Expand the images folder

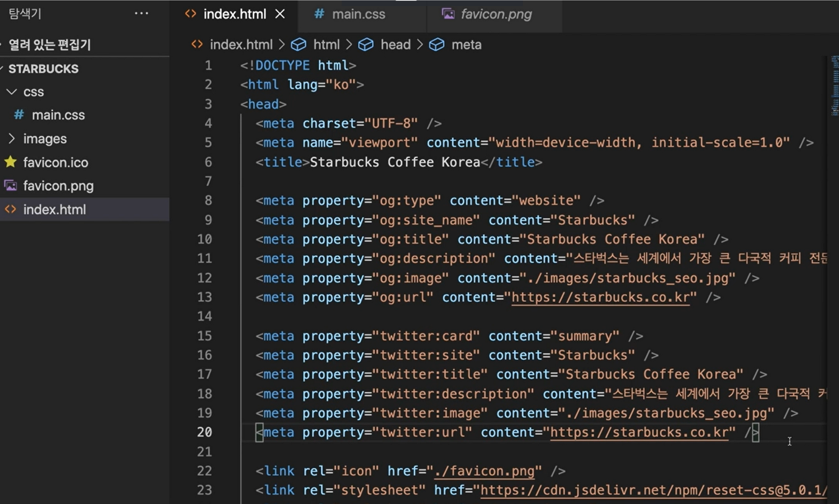(x=12, y=138)
